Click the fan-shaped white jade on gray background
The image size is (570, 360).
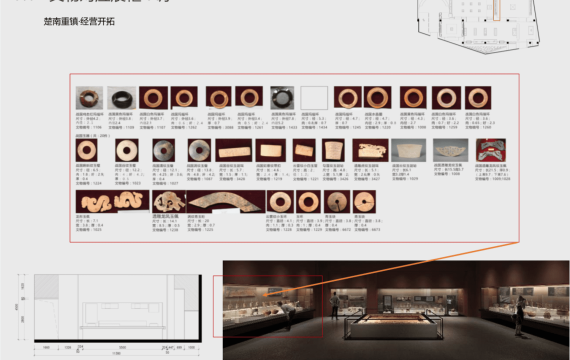coord(409,150)
